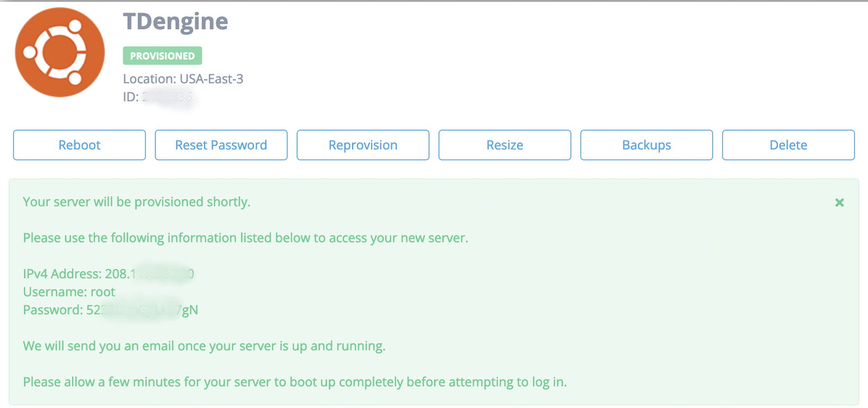868x408 pixels.
Task: Click the password's visible ending 'gN'
Action: [190, 310]
